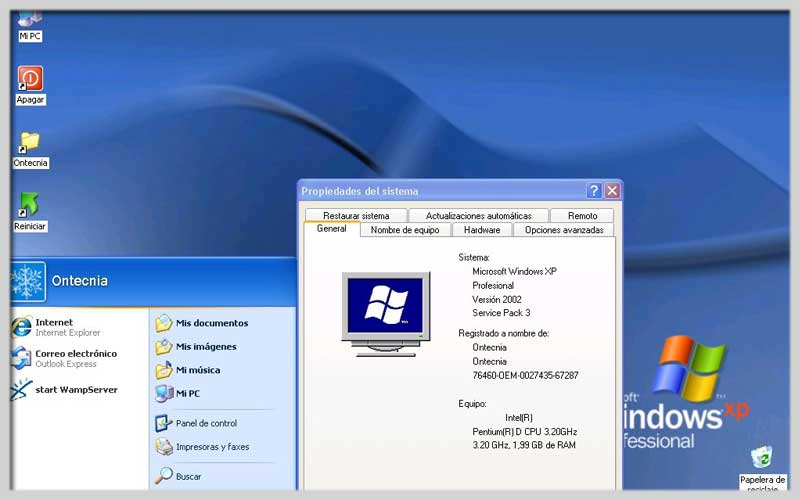Click the Ontecnia user name in Start menu header
This screenshot has height=500, width=800.
pyautogui.click(x=80, y=281)
